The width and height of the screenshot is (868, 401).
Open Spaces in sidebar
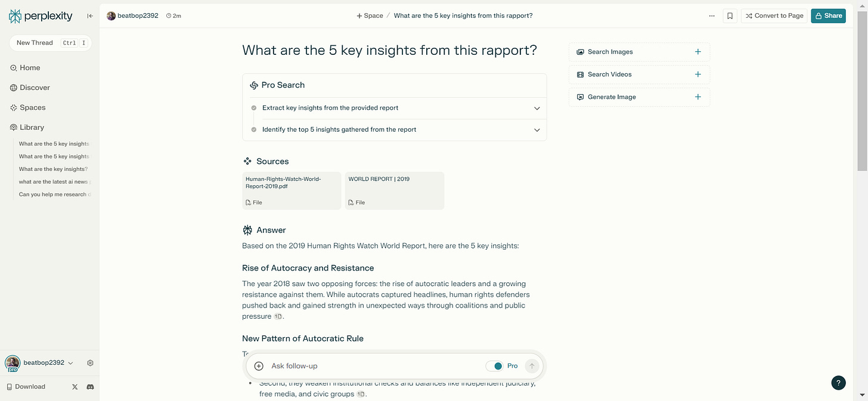27,108
